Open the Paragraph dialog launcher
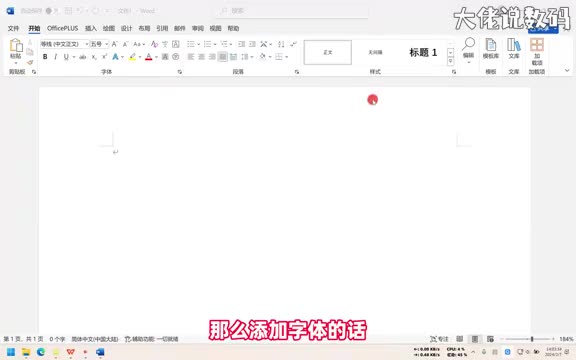Image resolution: width=576 pixels, height=360 pixels. [297, 72]
